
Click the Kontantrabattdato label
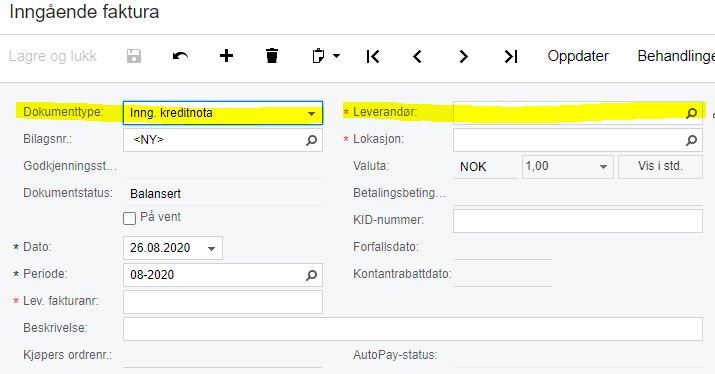pyautogui.click(x=402, y=274)
